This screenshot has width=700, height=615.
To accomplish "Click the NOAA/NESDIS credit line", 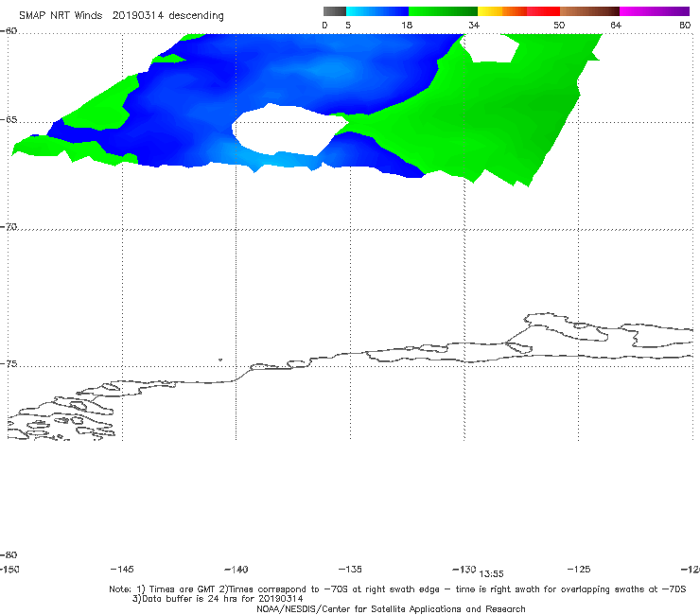I will (x=391, y=609).
